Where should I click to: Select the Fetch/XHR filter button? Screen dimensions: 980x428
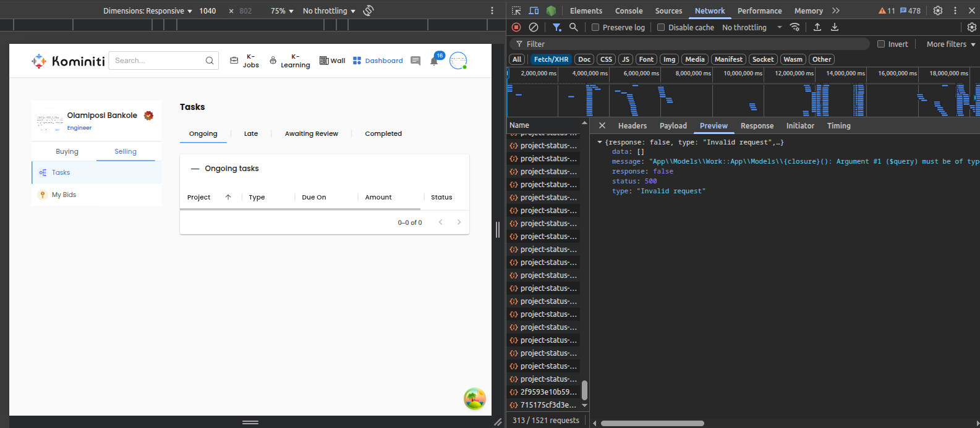coord(551,59)
